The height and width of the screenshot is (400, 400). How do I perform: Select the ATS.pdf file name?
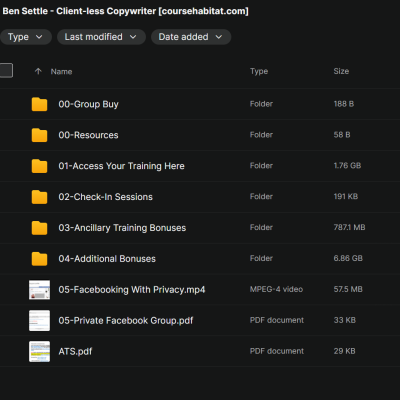pos(75,351)
